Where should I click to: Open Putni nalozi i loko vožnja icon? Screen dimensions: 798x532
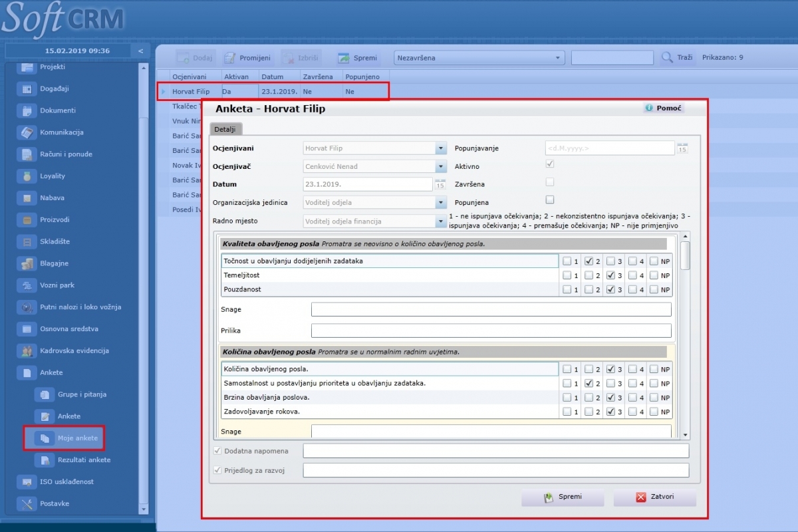click(x=27, y=307)
